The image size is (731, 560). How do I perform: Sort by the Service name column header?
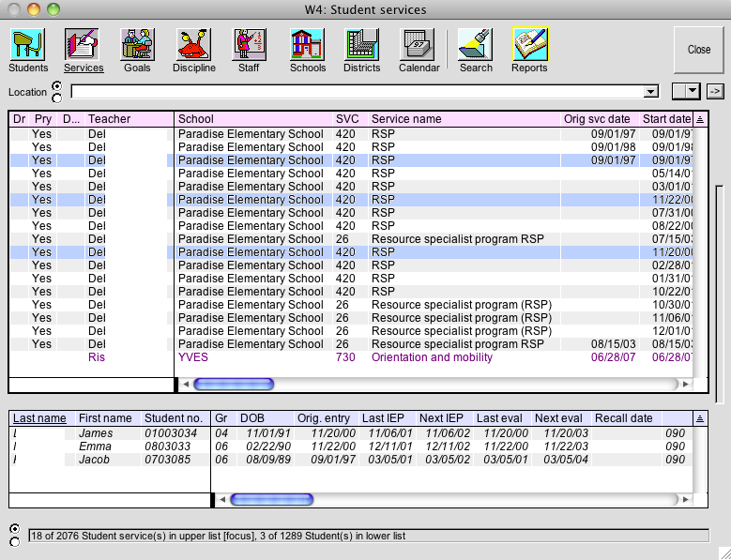point(406,119)
